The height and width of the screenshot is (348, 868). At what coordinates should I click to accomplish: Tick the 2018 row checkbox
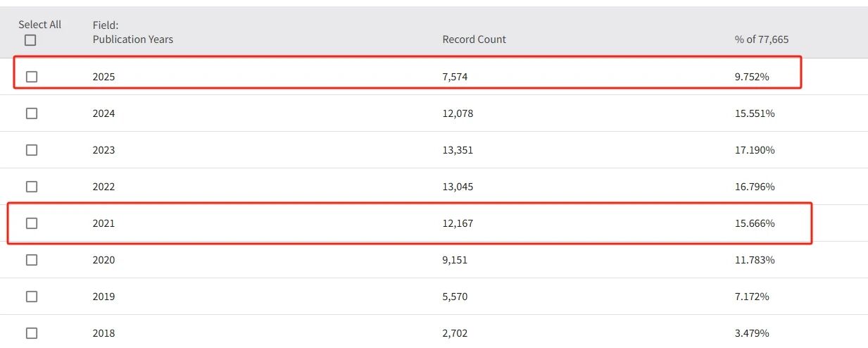32,333
